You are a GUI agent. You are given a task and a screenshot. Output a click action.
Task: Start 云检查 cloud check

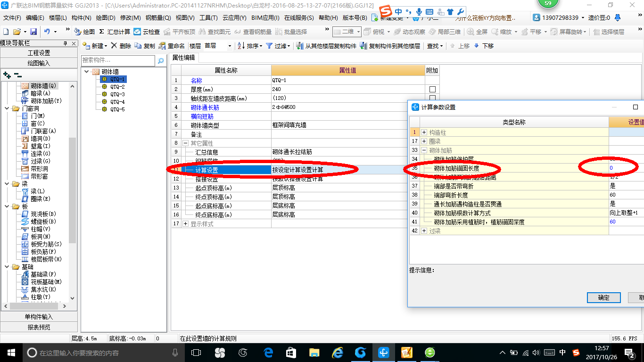tap(147, 32)
